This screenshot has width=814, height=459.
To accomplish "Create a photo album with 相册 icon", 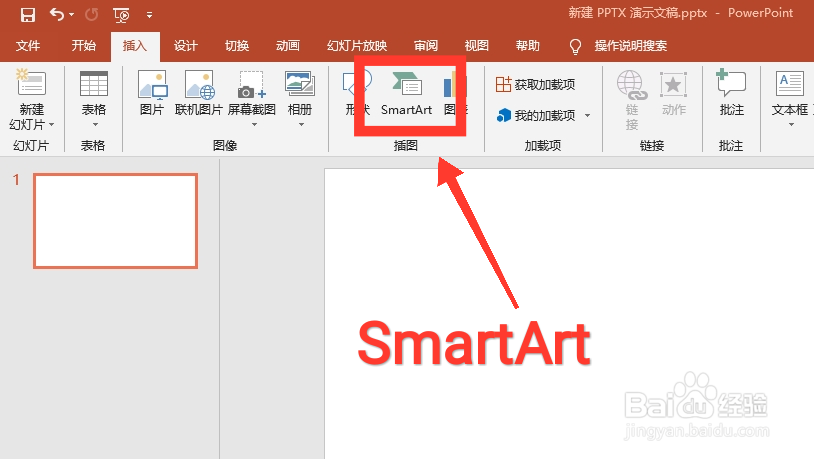I will click(x=300, y=84).
